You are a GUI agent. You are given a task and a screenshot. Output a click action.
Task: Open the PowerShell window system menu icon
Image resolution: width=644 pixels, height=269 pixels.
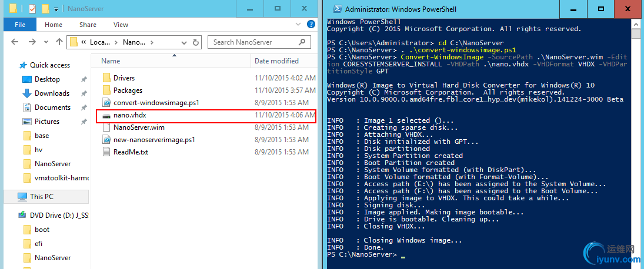(337, 9)
